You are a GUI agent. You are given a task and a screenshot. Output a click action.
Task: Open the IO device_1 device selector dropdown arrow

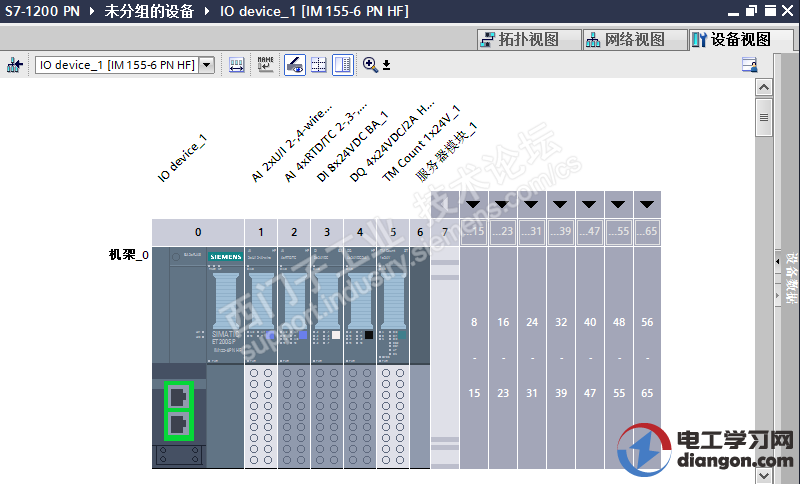tap(206, 65)
